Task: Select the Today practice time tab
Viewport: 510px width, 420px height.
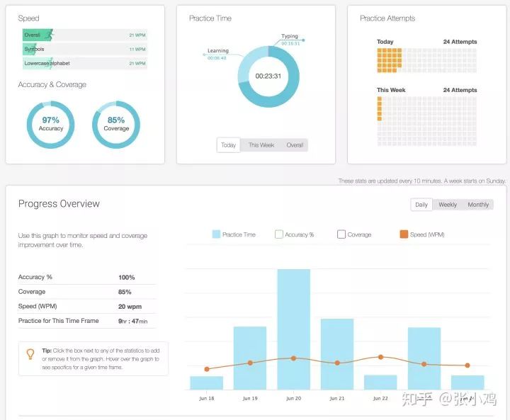Action: coord(228,145)
